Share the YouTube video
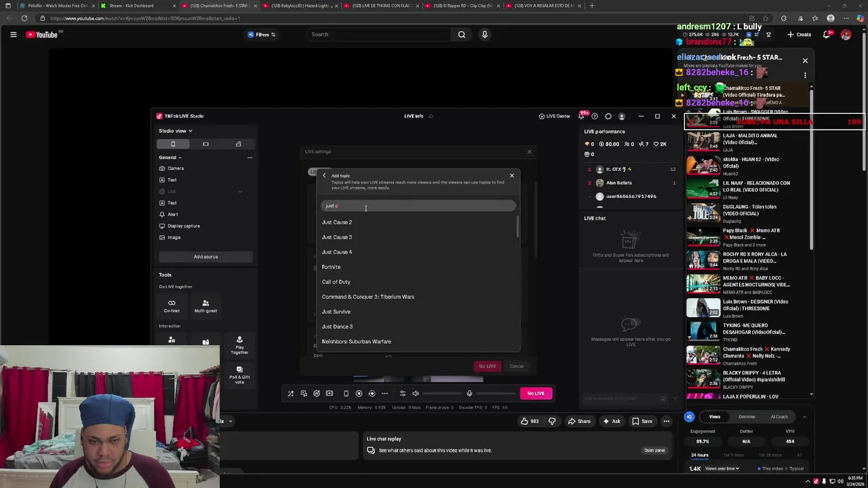Screen dimensions: 868x488 tap(579, 422)
